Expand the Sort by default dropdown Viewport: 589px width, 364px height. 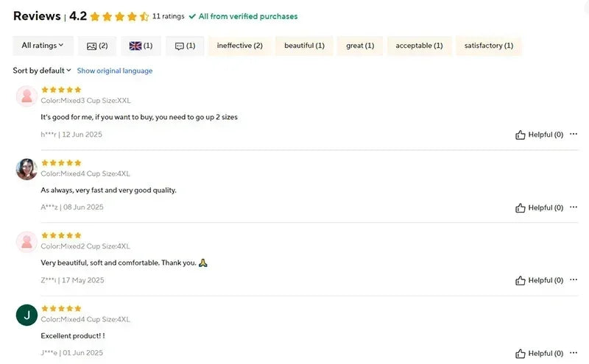coord(42,71)
